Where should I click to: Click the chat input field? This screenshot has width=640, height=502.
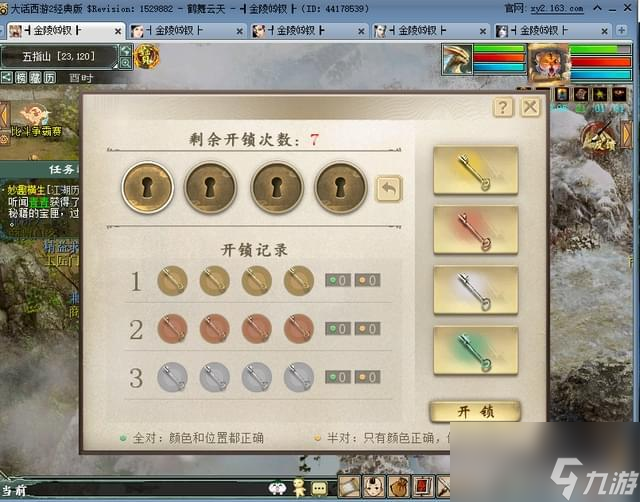147,489
